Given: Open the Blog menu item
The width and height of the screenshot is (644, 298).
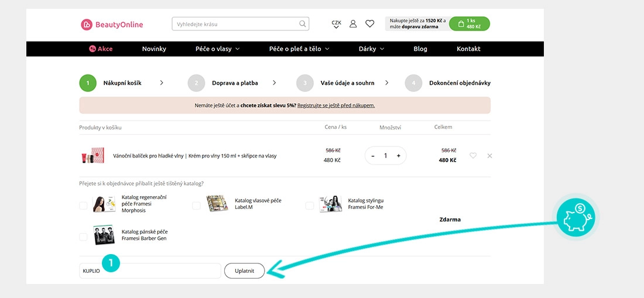Looking at the screenshot, I should [420, 49].
